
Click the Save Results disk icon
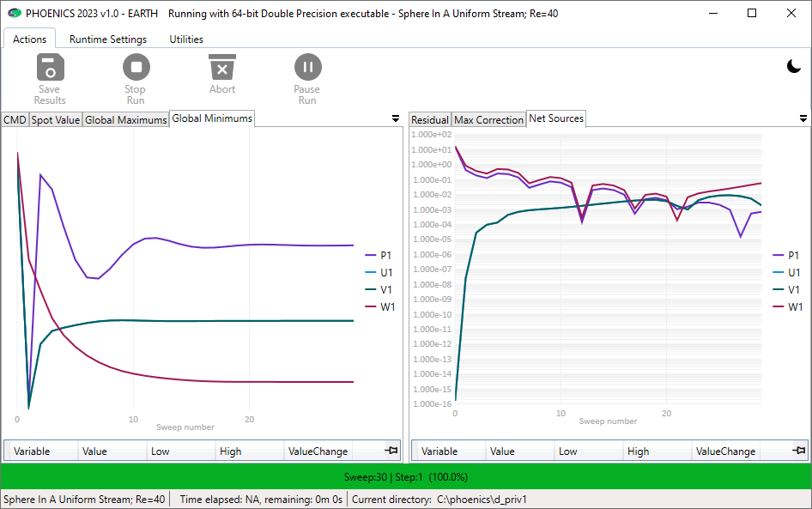(51, 67)
